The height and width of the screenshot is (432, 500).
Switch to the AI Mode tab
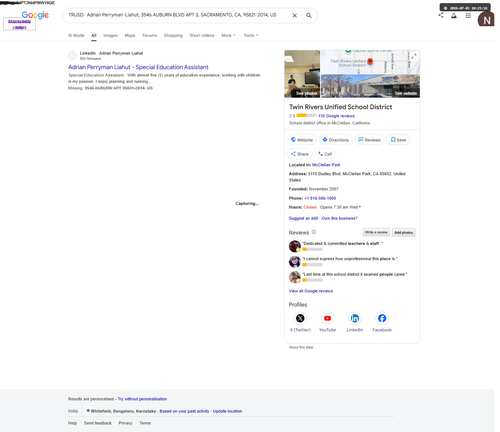click(x=76, y=35)
